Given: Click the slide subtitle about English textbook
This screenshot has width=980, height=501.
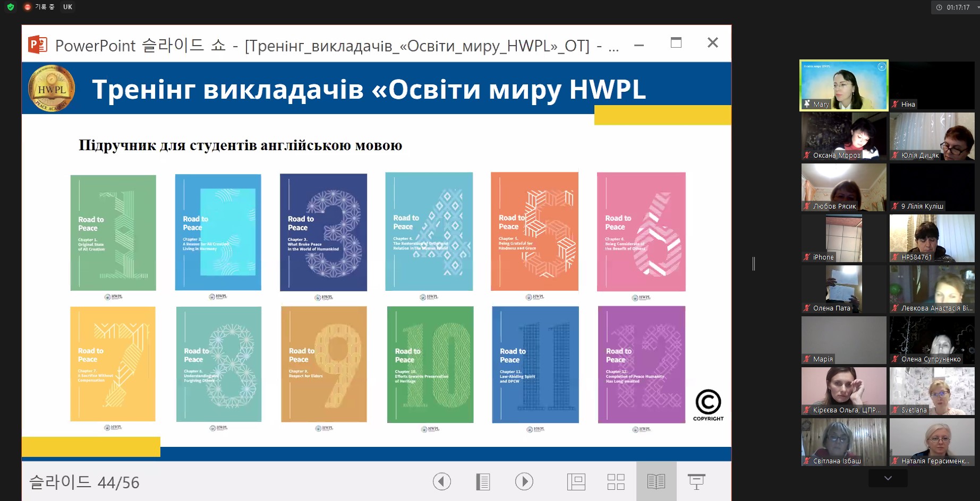Looking at the screenshot, I should 240,145.
